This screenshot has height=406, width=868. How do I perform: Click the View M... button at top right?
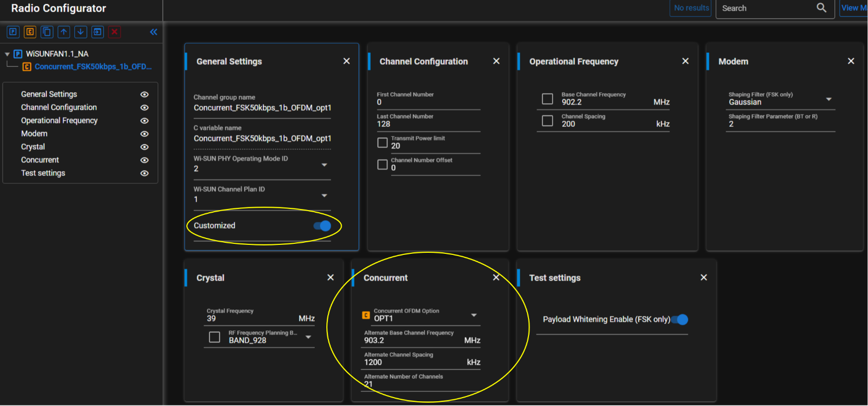click(853, 8)
